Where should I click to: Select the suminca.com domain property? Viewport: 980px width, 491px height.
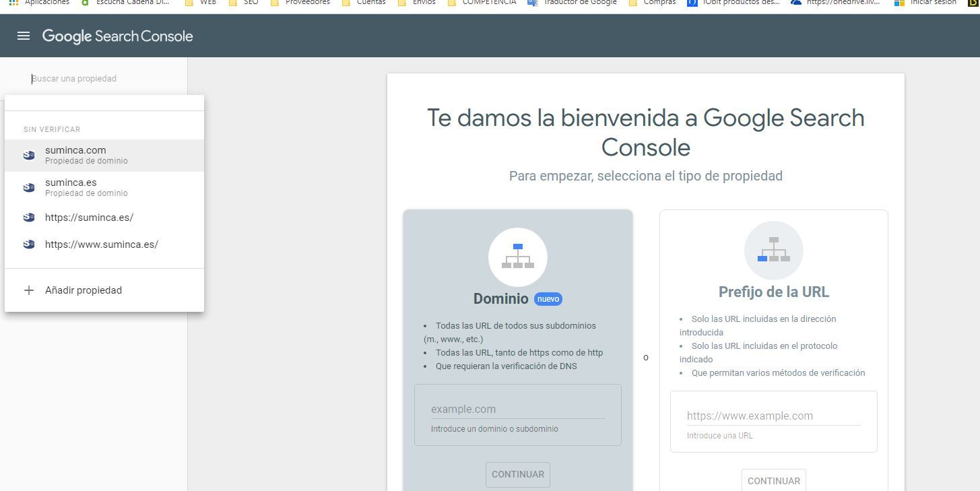(x=104, y=156)
